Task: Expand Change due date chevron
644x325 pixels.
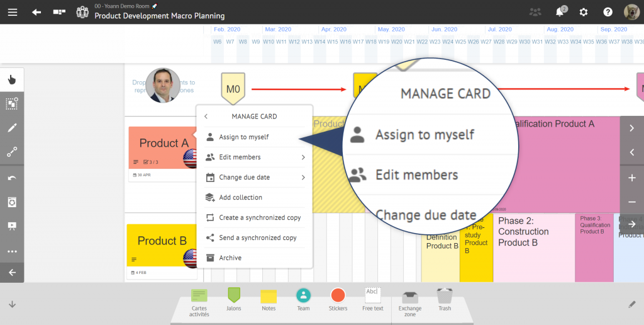Action: point(303,178)
